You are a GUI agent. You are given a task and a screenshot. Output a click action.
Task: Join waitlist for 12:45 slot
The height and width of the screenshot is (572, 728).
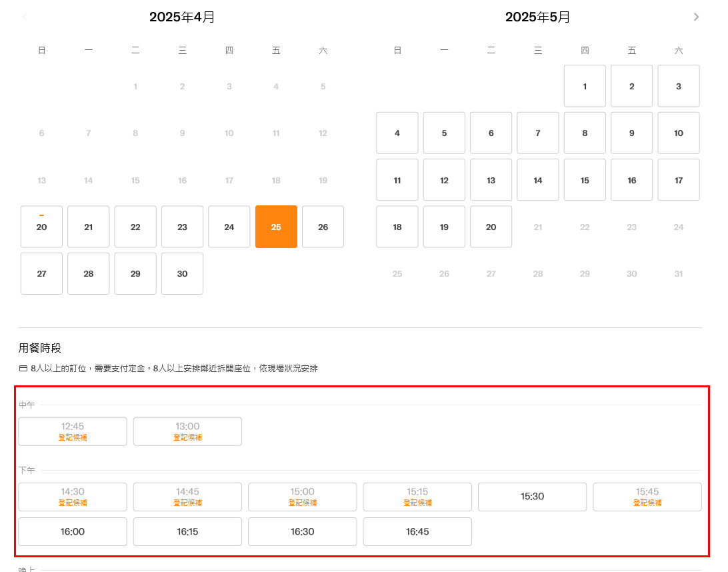pyautogui.click(x=73, y=431)
